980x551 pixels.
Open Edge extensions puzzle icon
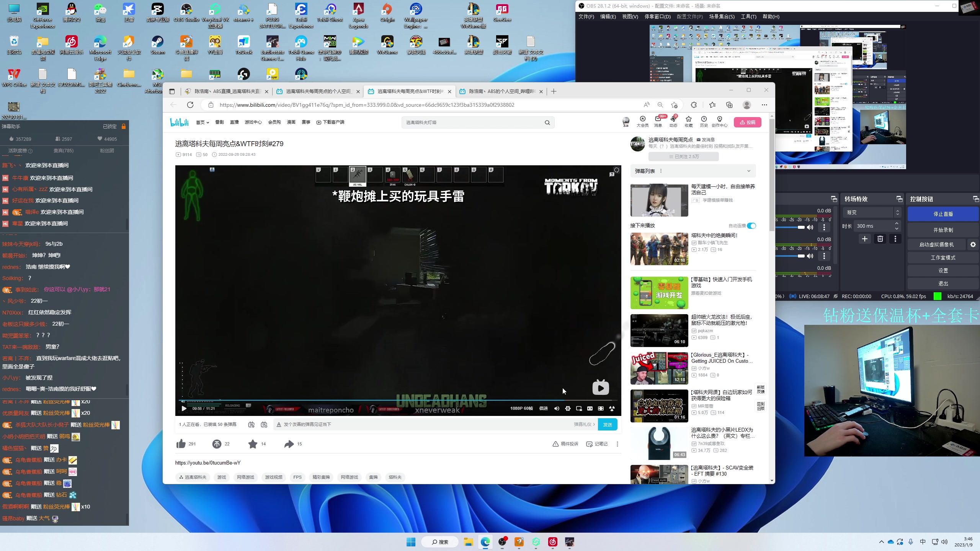coord(694,105)
